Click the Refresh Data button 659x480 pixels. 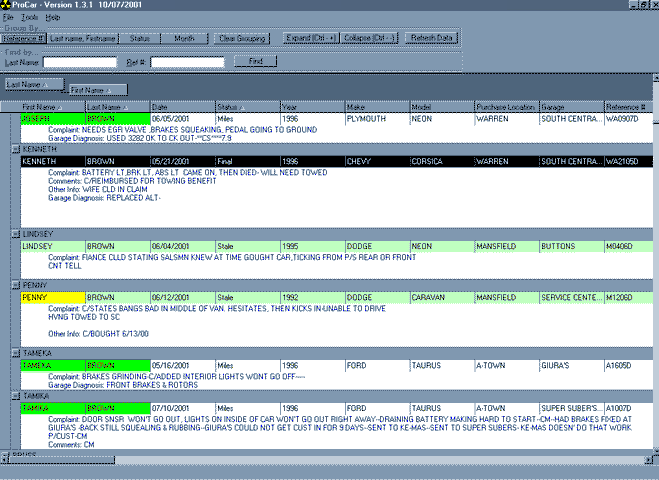pos(431,38)
